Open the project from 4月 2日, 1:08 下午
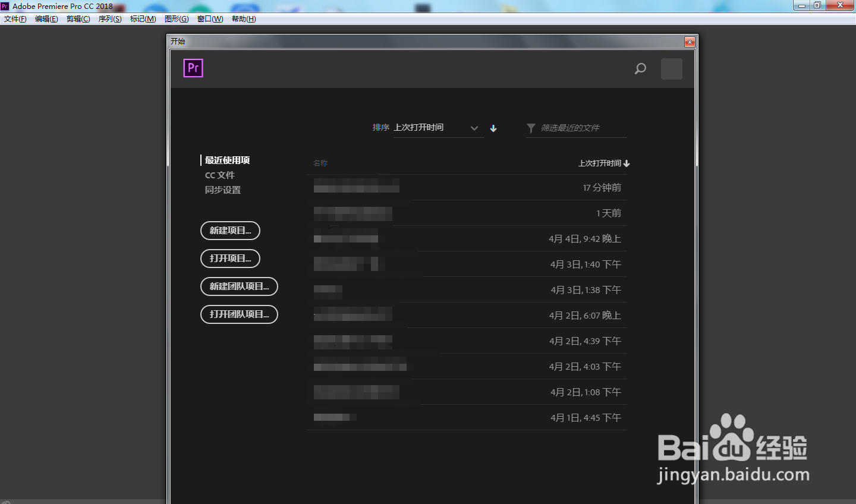The image size is (856, 504). 467,392
